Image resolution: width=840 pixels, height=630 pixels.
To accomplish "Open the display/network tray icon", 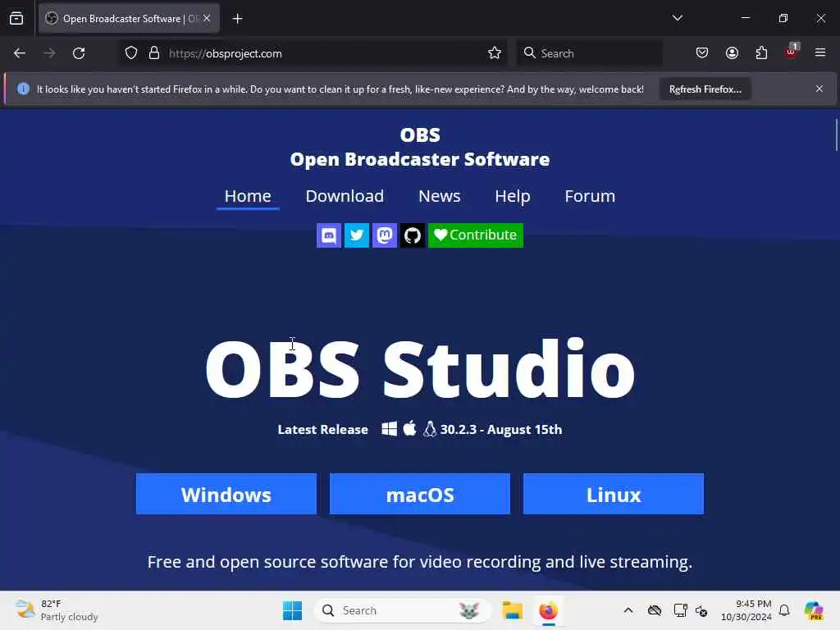I will pos(680,610).
